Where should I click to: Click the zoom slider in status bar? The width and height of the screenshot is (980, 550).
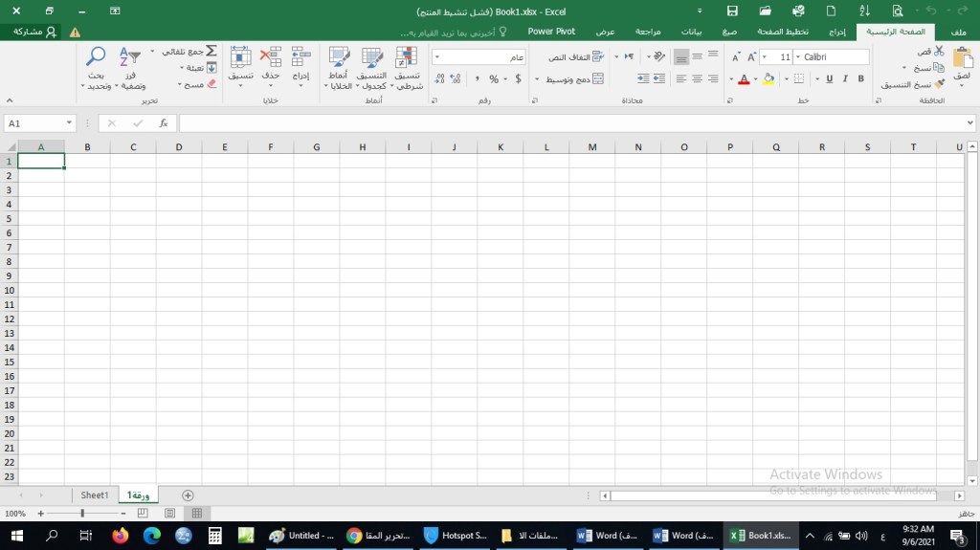(x=82, y=514)
